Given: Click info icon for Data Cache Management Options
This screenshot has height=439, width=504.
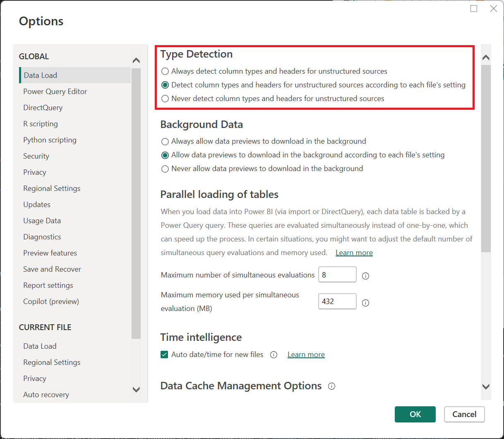Looking at the screenshot, I should tap(331, 386).
